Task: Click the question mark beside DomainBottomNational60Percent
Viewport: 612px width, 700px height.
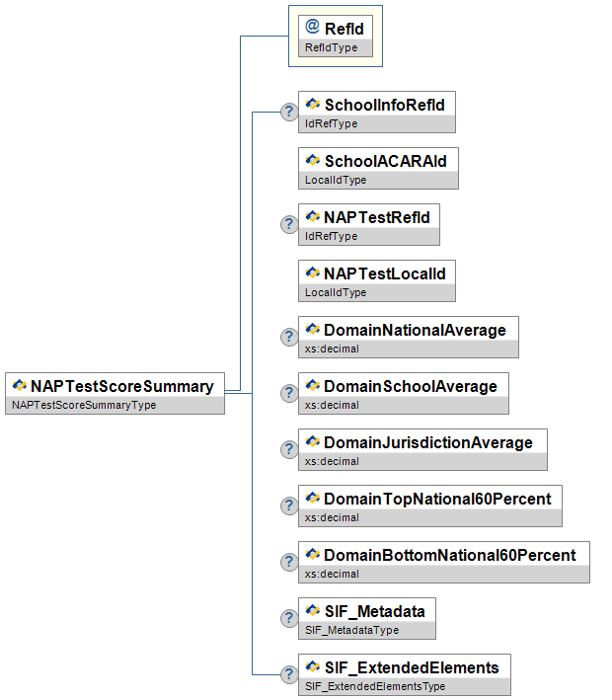Action: point(289,562)
